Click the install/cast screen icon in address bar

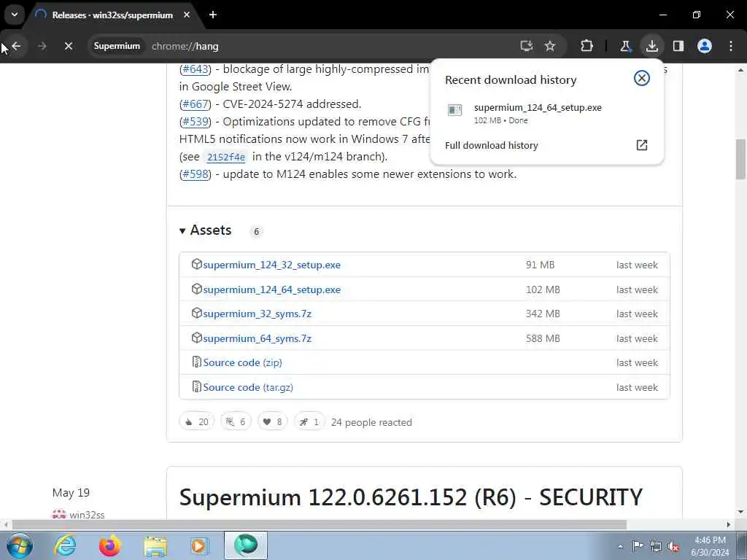pyautogui.click(x=527, y=46)
